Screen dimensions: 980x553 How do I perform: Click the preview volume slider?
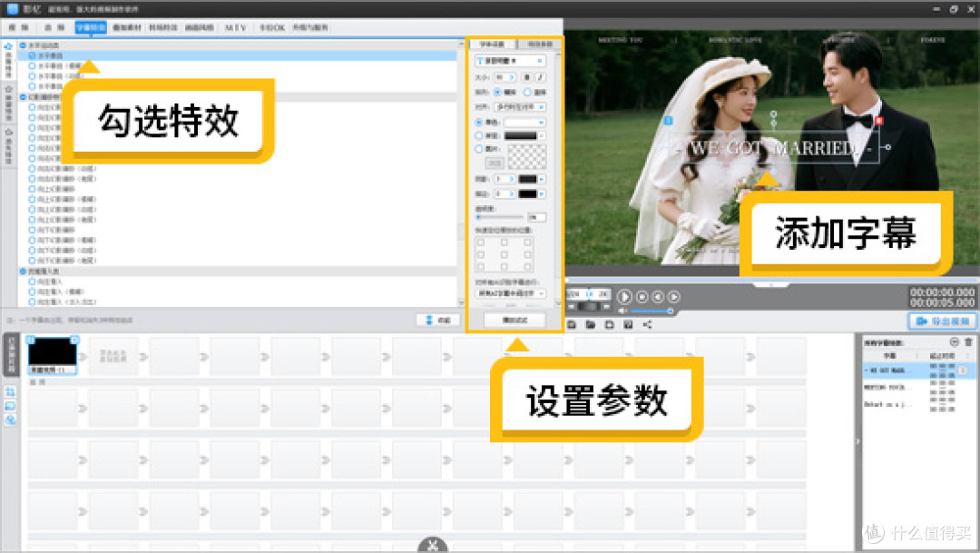click(651, 311)
